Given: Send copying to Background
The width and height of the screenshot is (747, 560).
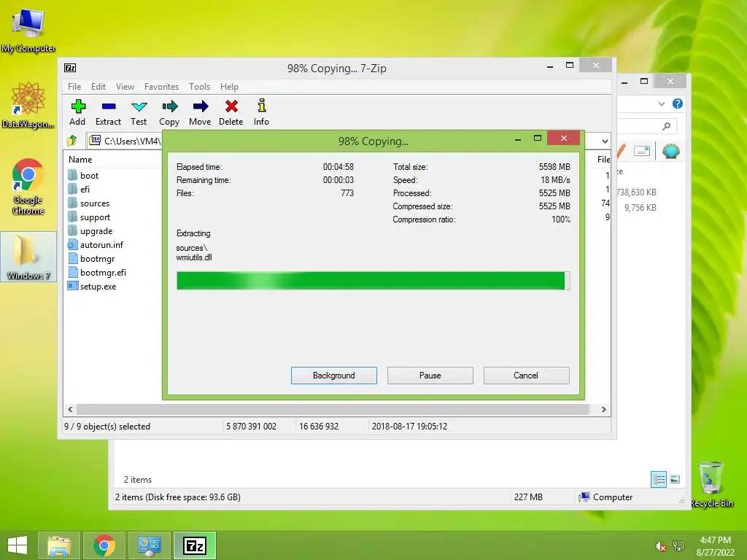Looking at the screenshot, I should click(x=334, y=376).
